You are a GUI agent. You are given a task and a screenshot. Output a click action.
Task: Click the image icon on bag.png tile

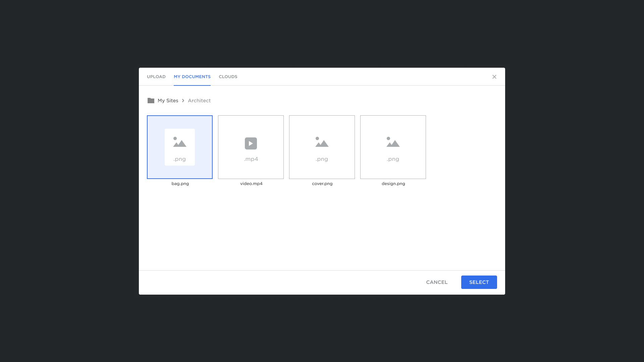click(x=179, y=142)
